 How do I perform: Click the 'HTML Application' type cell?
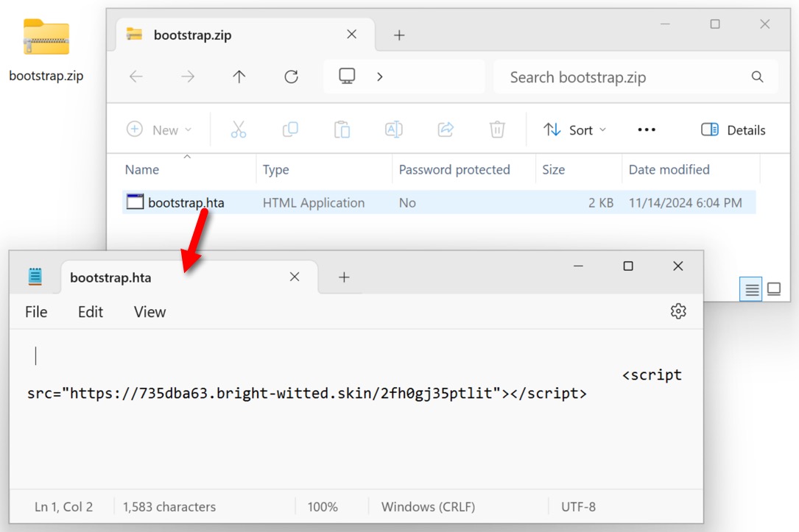coord(314,202)
